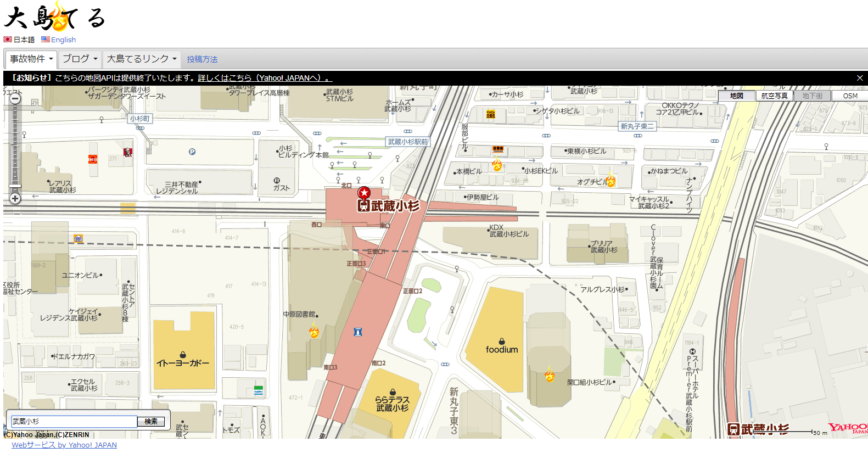868x453 pixels.
Task: Click the 新丸子東二 intersection label
Action: point(637,126)
